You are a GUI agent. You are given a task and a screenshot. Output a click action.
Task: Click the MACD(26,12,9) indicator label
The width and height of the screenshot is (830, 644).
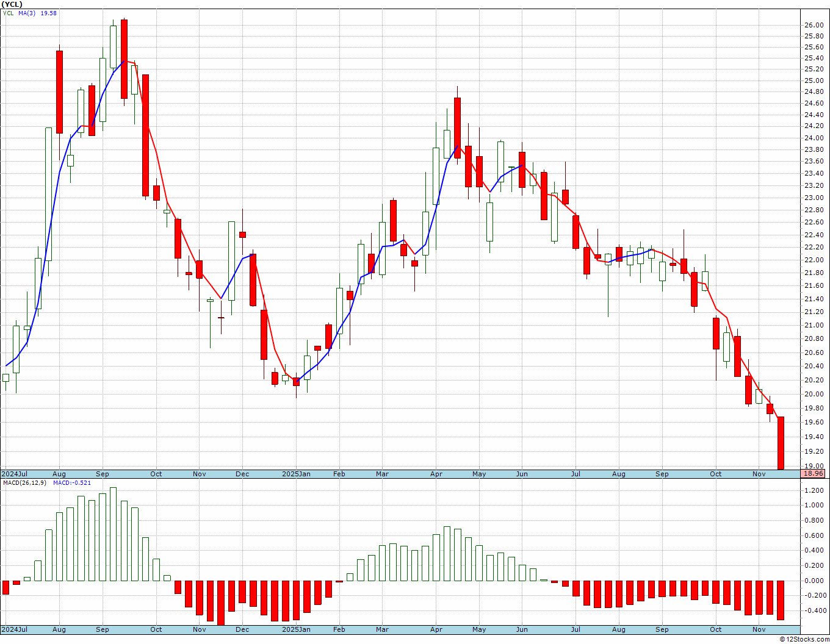pyautogui.click(x=24, y=482)
